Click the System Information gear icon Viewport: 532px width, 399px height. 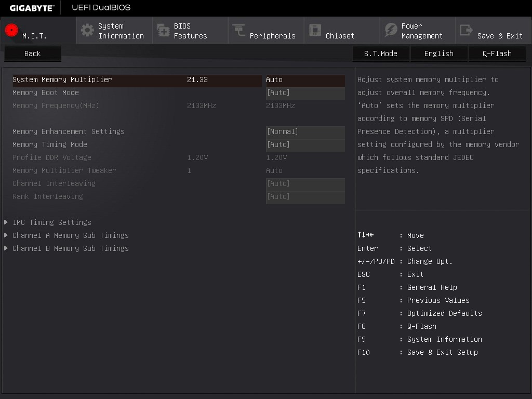point(87,30)
